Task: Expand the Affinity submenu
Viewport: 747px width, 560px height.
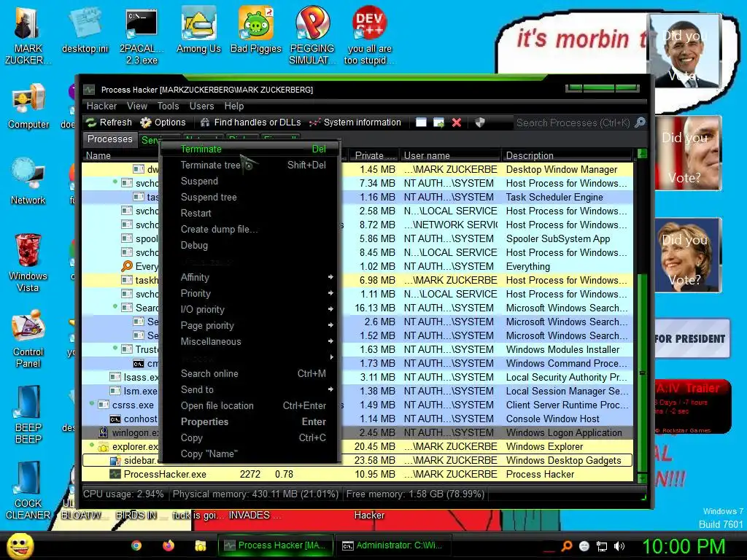Action: pos(251,277)
